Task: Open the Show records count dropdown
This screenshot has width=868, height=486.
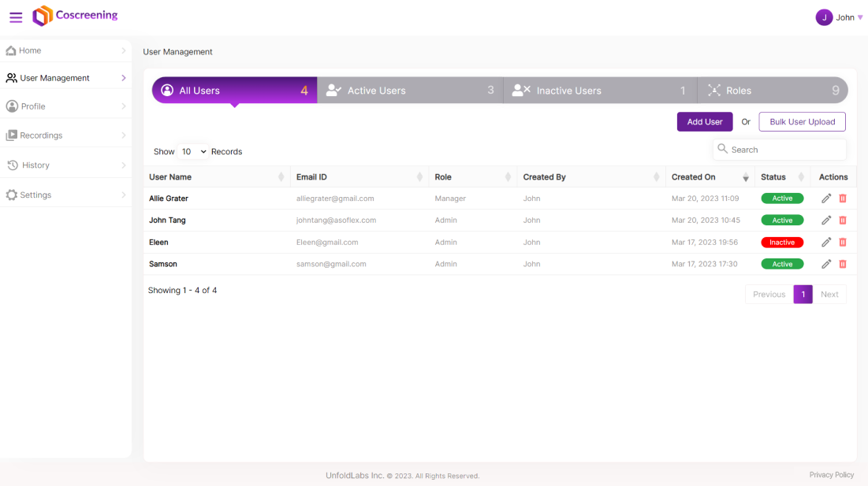Action: [193, 151]
